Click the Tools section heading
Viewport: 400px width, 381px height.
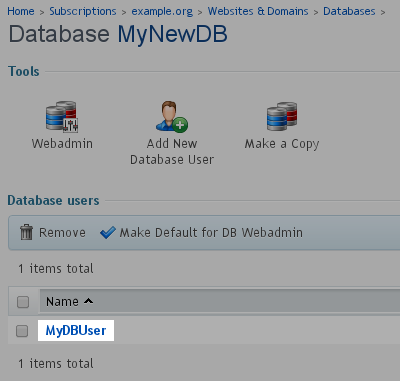(x=24, y=71)
